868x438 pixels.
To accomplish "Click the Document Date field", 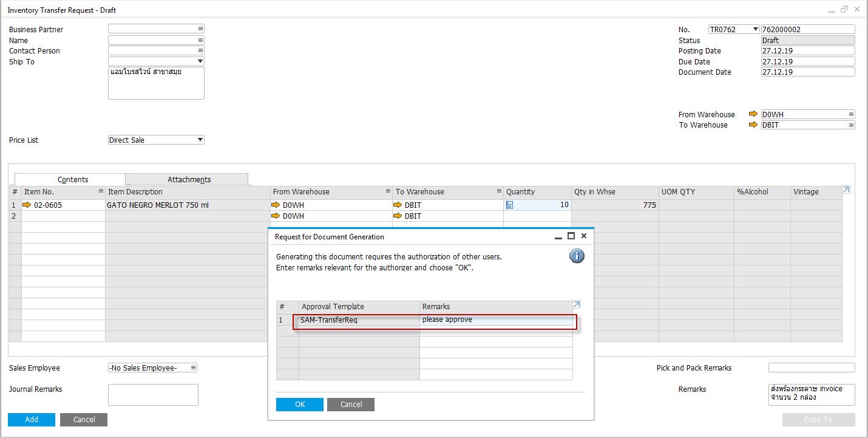I will click(808, 72).
